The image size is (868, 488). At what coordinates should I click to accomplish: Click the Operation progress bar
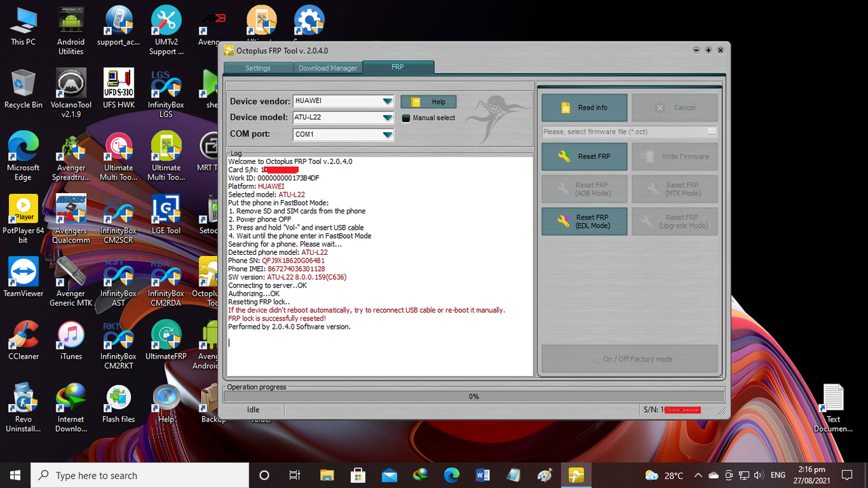474,396
